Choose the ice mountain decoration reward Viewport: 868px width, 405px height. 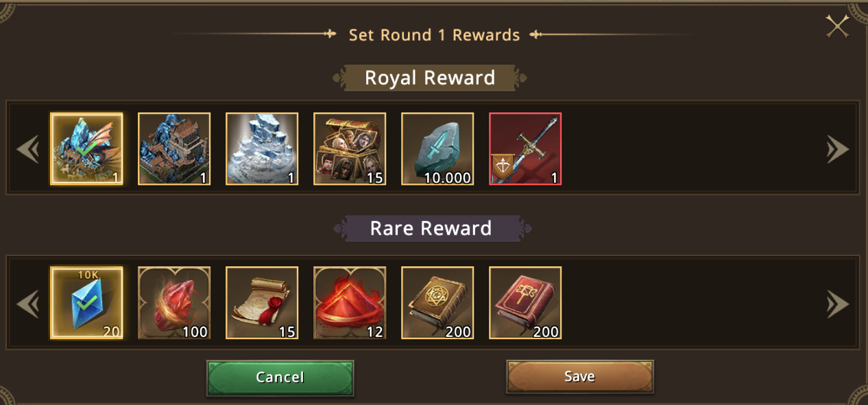pyautogui.click(x=262, y=149)
